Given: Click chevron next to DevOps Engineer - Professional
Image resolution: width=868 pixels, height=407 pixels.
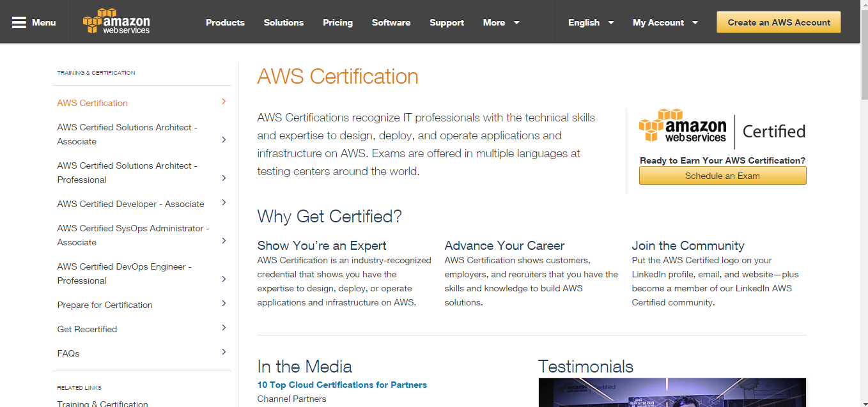Looking at the screenshot, I should coord(224,279).
